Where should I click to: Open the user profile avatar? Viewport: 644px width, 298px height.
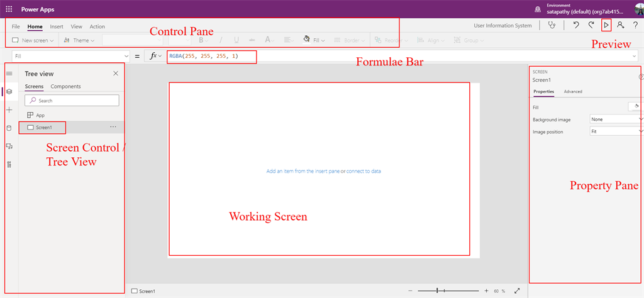[x=639, y=9]
